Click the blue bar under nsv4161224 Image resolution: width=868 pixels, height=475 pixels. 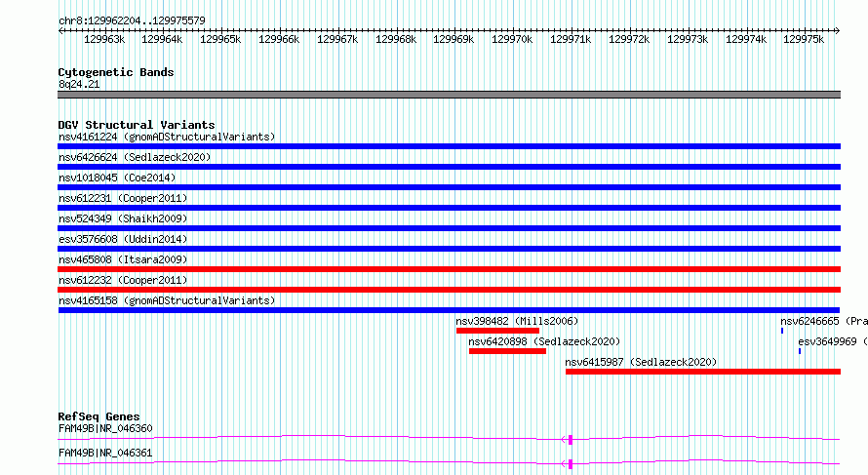pyautogui.click(x=449, y=146)
